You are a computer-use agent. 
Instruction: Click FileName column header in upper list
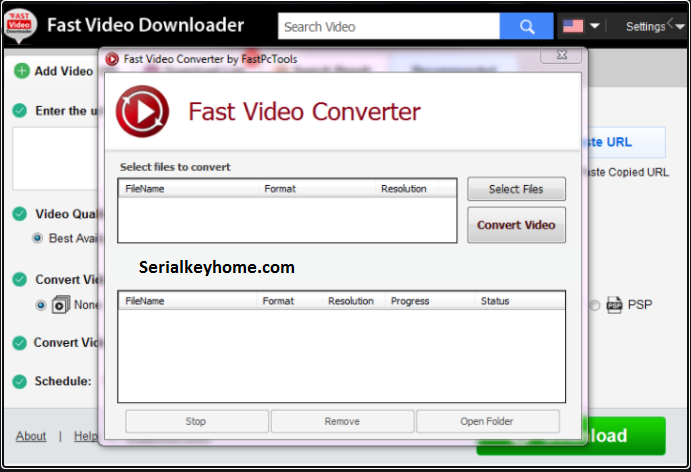[189, 189]
